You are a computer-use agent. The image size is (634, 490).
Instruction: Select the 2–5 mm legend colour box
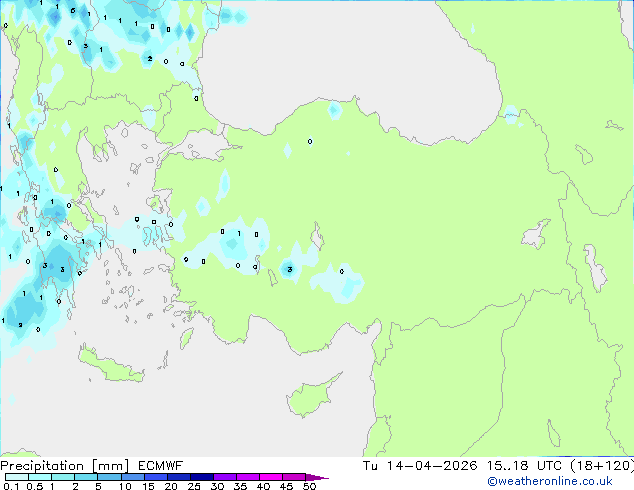click(86, 477)
